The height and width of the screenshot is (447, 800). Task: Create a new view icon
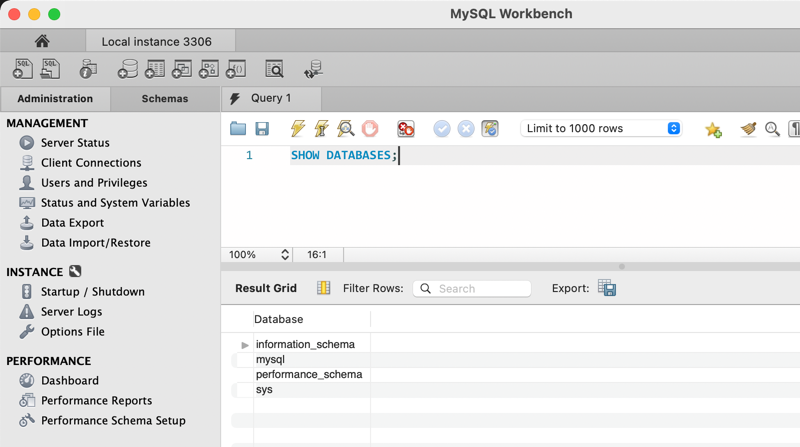(x=182, y=69)
